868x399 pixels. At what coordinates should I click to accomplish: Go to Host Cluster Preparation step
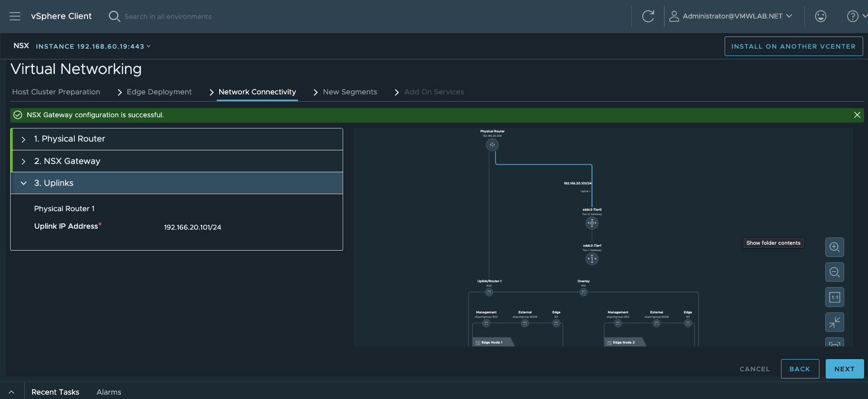[56, 92]
